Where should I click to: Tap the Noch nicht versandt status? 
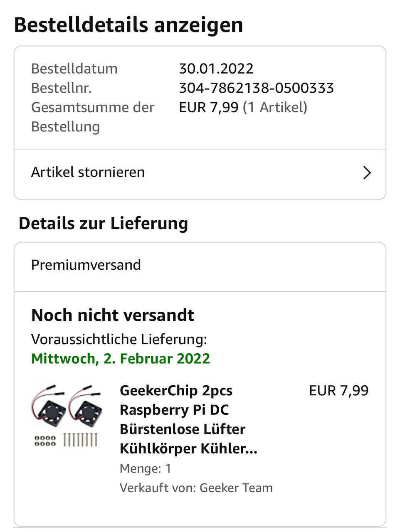pyautogui.click(x=113, y=315)
